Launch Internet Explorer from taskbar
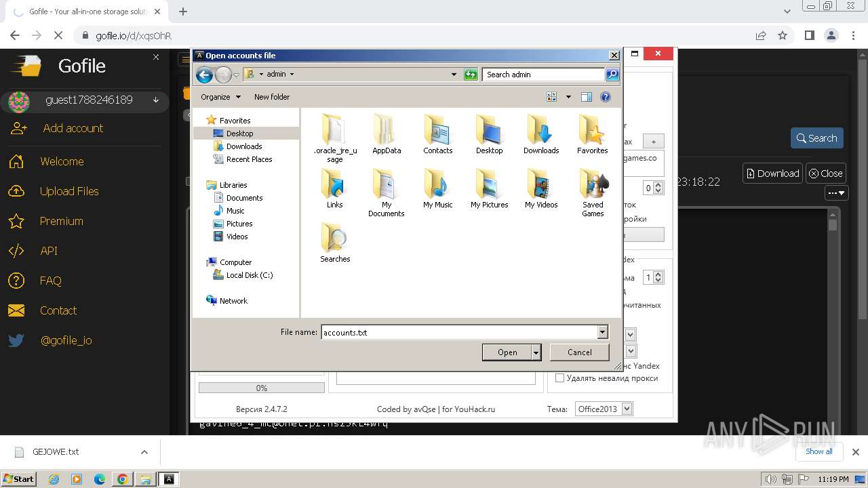Screen dimensions: 868x488 click(54, 479)
